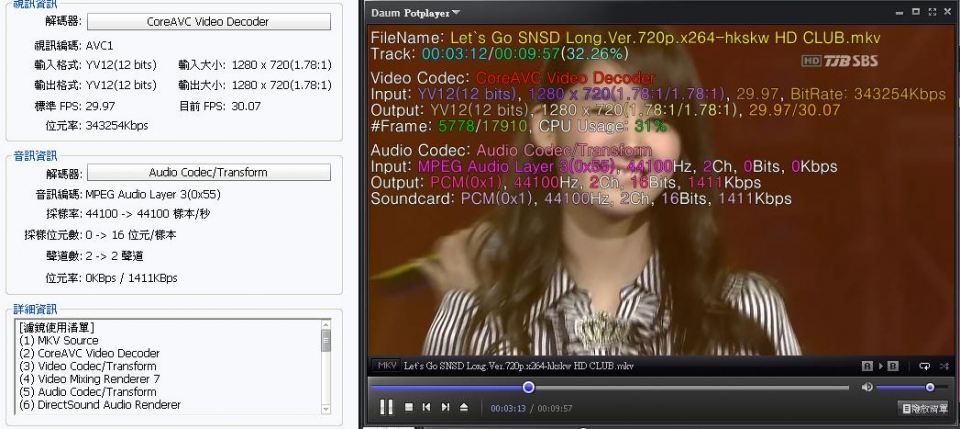
Task: Click the filter list scrollbar thumb
Action: tap(326, 341)
